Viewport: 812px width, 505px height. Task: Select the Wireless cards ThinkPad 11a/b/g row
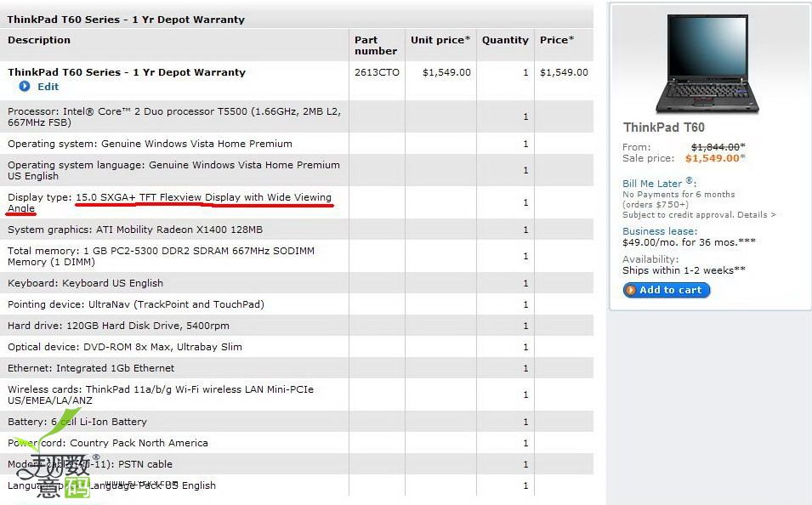297,394
